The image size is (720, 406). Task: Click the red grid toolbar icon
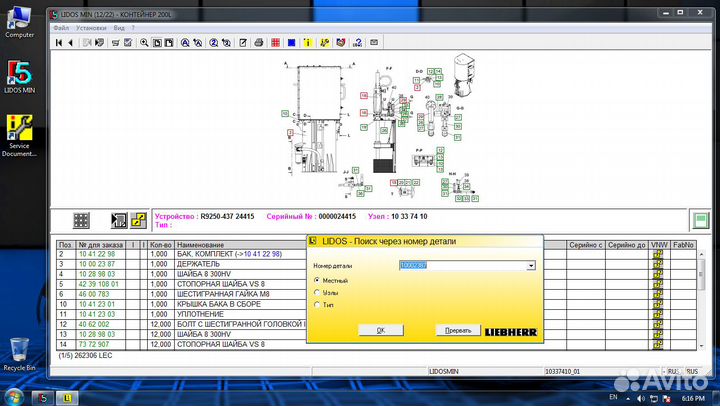point(276,43)
